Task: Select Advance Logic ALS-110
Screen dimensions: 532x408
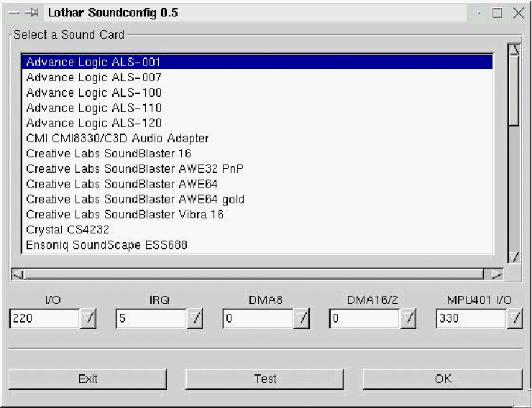Action: tap(257, 108)
